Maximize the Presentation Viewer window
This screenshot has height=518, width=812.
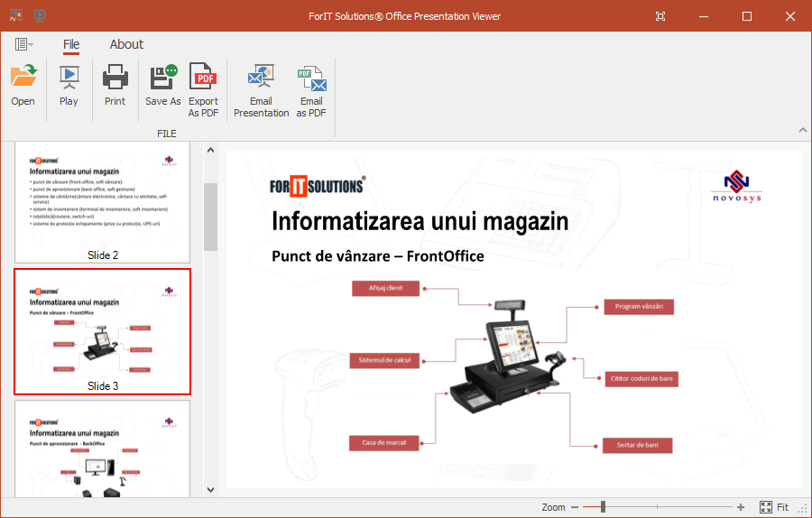coord(747,16)
